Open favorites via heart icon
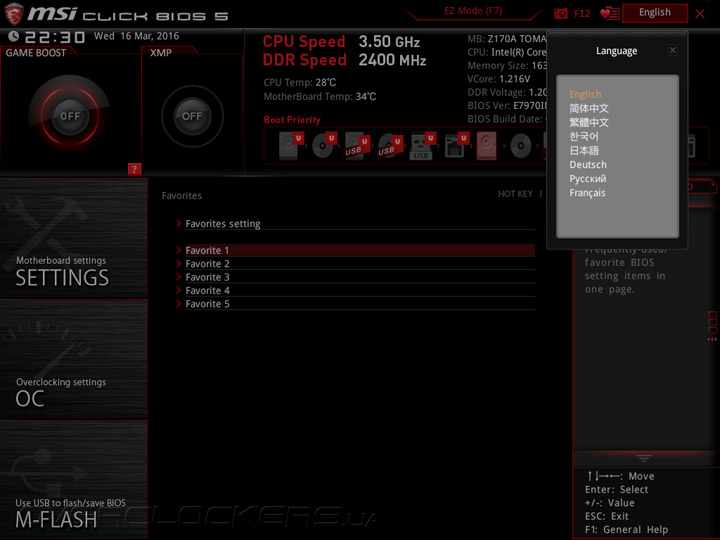 (610, 13)
